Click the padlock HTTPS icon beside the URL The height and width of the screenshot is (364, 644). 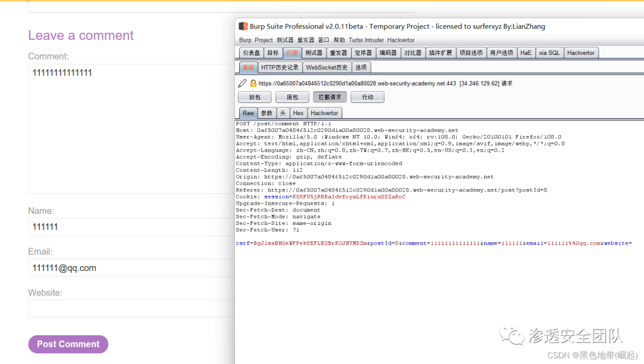click(x=253, y=84)
